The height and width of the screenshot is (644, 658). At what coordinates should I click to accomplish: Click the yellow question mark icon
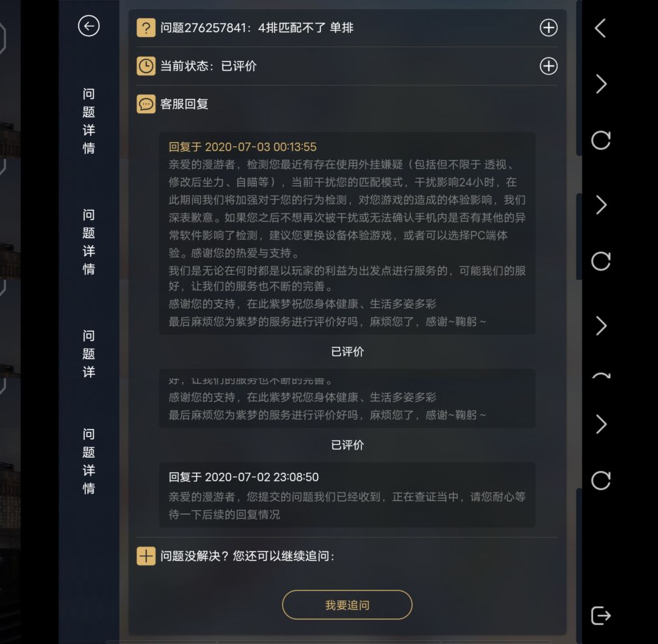(146, 28)
